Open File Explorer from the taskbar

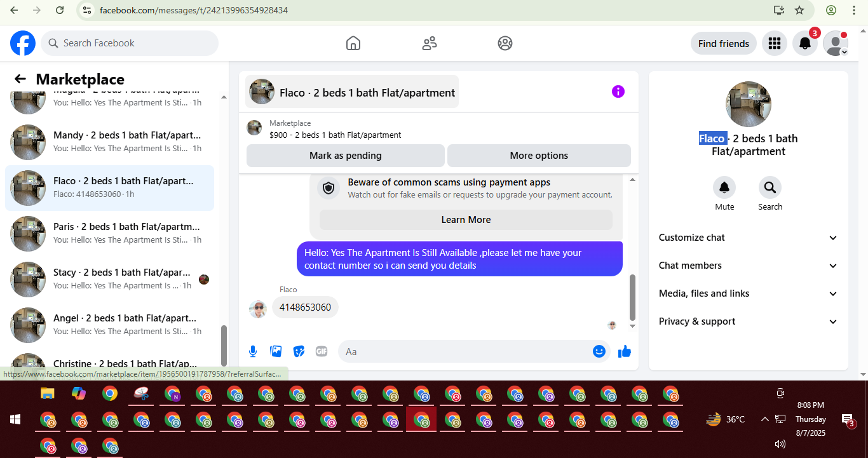[48, 393]
